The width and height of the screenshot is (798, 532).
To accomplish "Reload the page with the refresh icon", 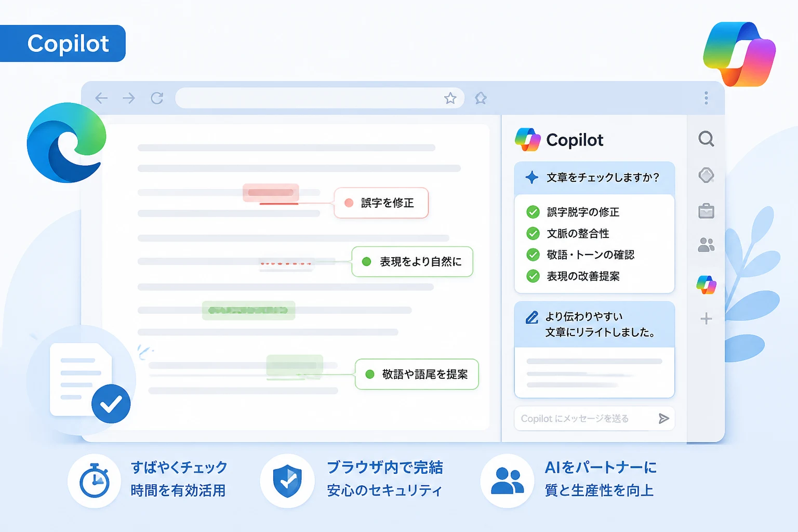I will coord(157,98).
